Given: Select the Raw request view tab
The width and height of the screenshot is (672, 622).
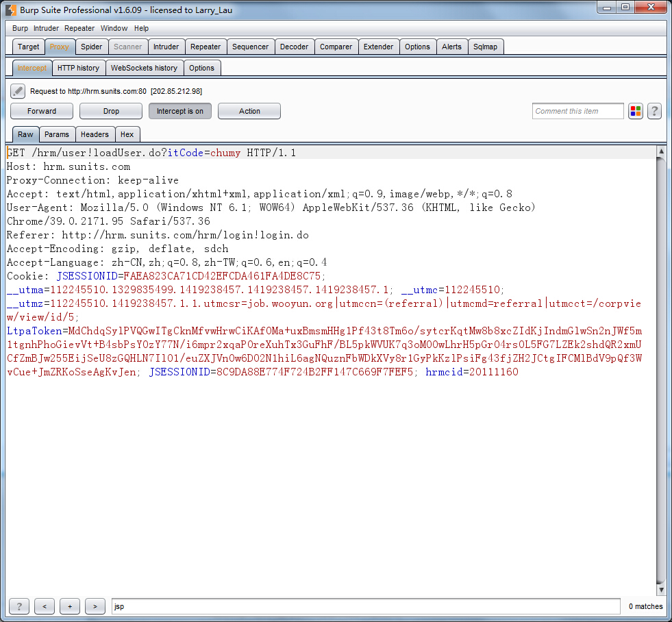Looking at the screenshot, I should (26, 134).
